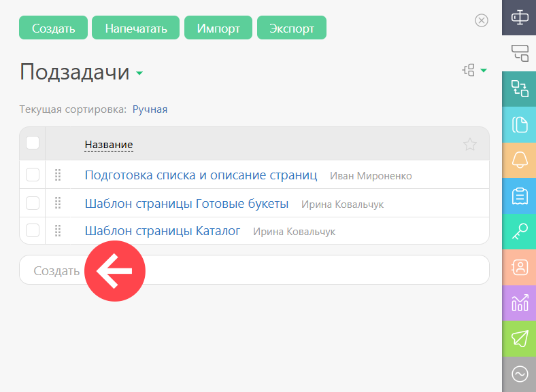
Task: Open the green key access icon
Action: tap(519, 232)
